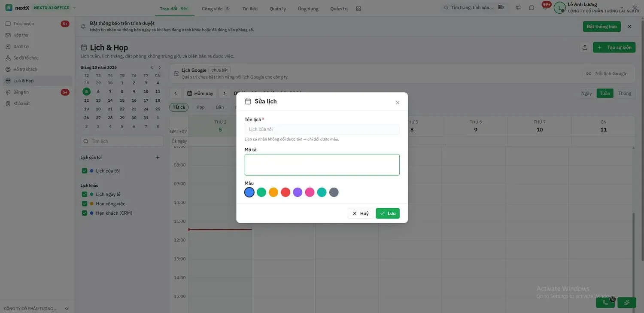Open notifications bell with 99+ badge

point(545,8)
